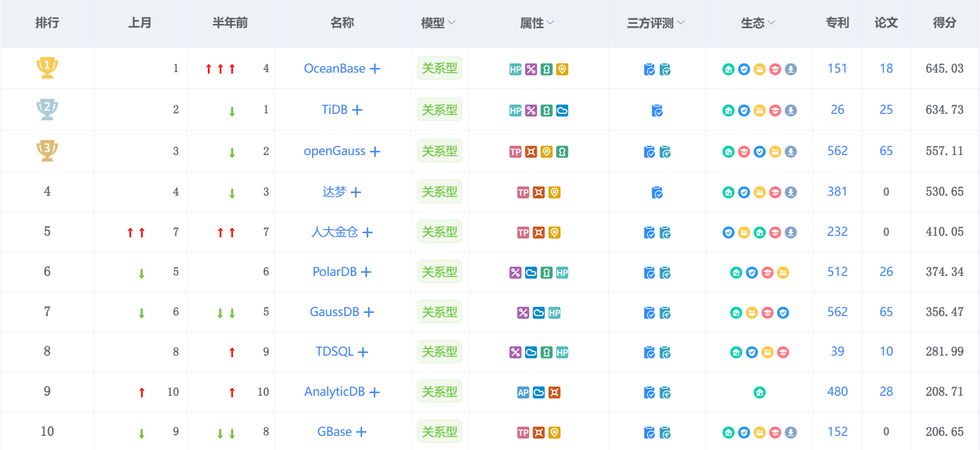This screenshot has height=450, width=980.
Task: Open TiDB paper count 25
Action: coord(886,110)
